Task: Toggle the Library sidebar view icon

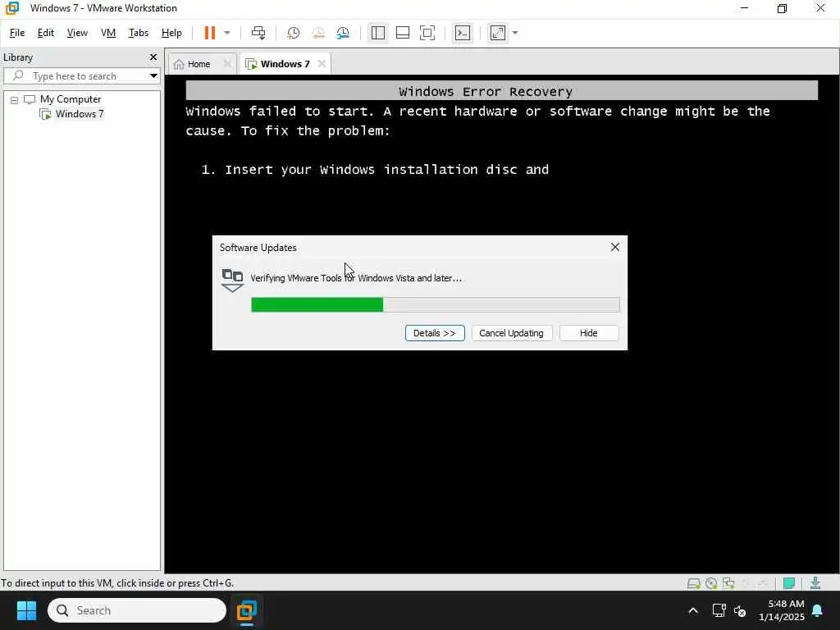Action: (x=377, y=33)
